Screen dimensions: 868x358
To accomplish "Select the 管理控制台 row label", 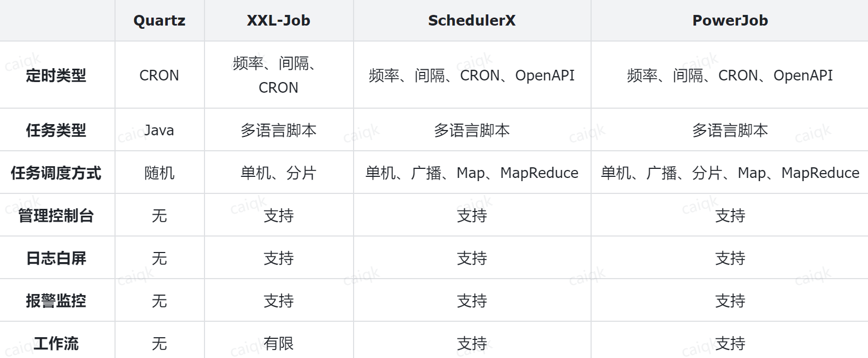I will point(56,215).
